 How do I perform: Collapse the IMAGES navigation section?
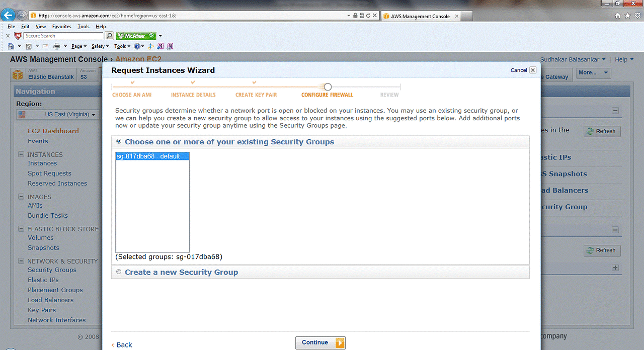tap(21, 197)
